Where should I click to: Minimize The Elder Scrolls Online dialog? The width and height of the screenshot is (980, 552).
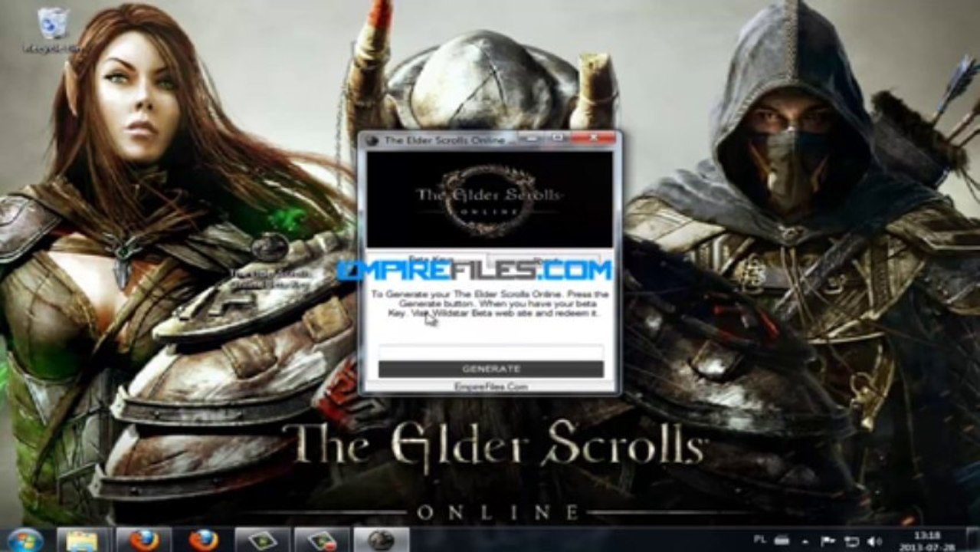pos(530,138)
